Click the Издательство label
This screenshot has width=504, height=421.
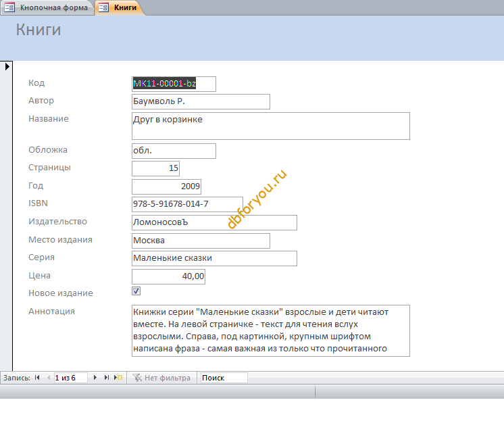click(57, 222)
